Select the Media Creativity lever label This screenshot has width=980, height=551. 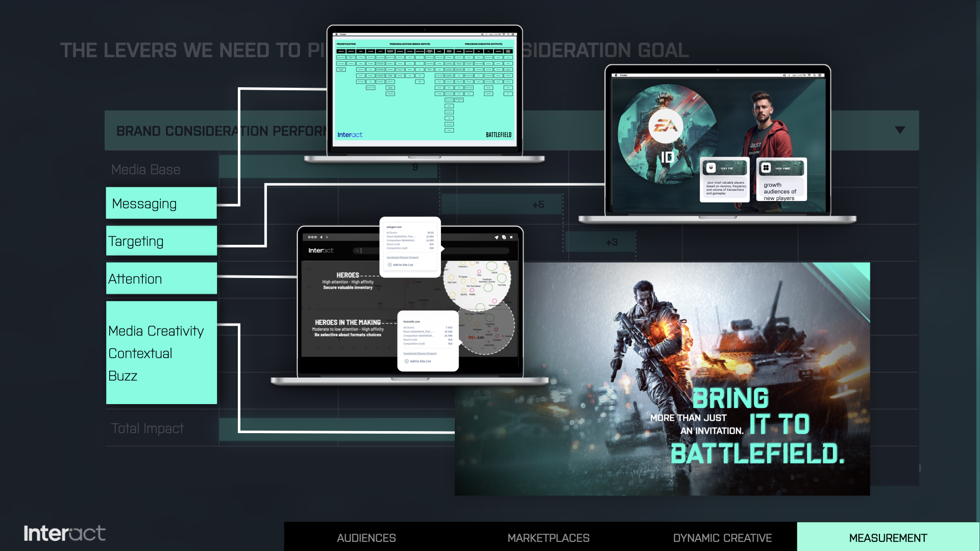click(156, 331)
